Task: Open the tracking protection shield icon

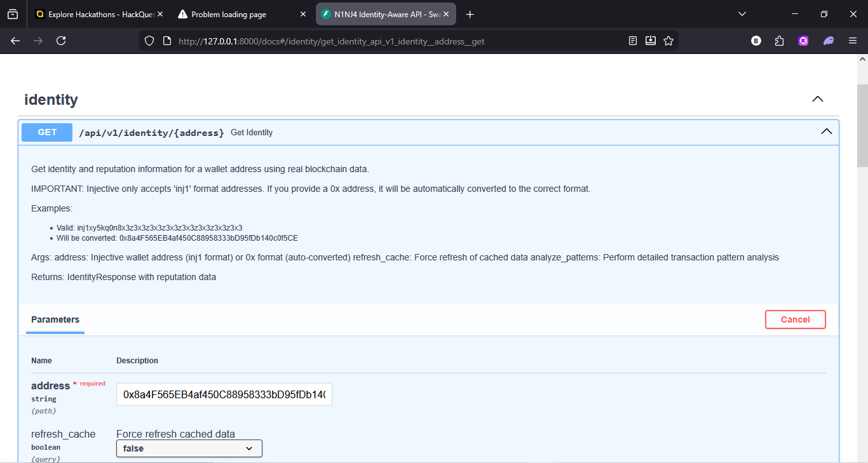Action: [149, 41]
